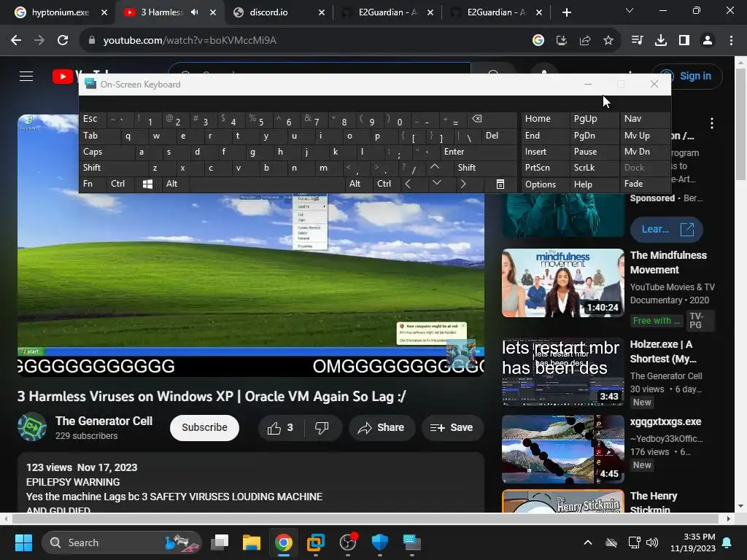Open YouTube hamburger guide menu
This screenshot has width=747, height=560.
[26, 76]
